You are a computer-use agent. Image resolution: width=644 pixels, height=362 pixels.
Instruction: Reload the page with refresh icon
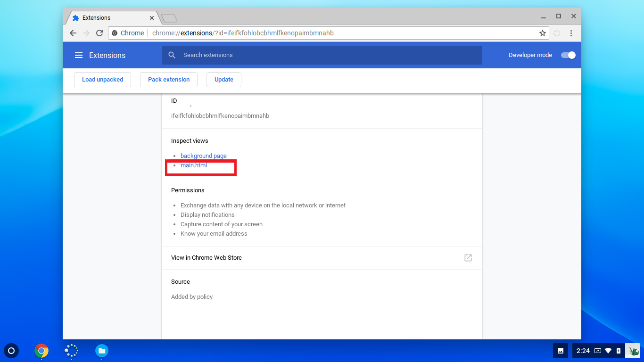click(99, 33)
